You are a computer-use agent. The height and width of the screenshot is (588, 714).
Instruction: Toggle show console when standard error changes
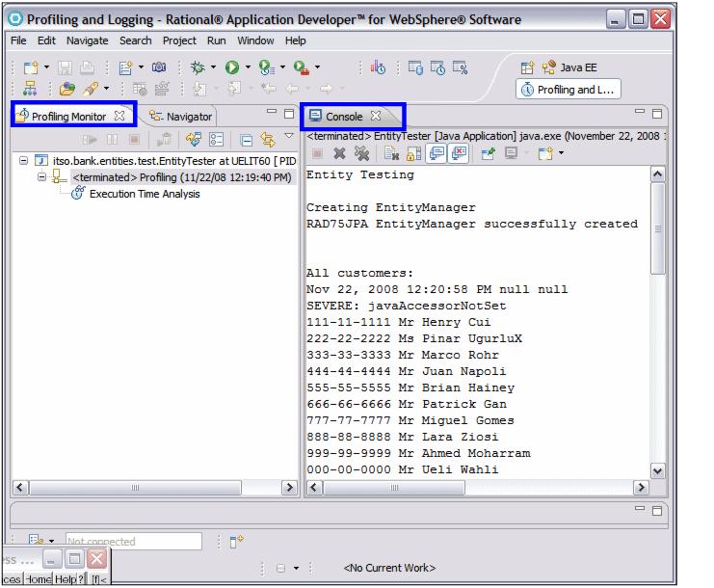(x=459, y=153)
